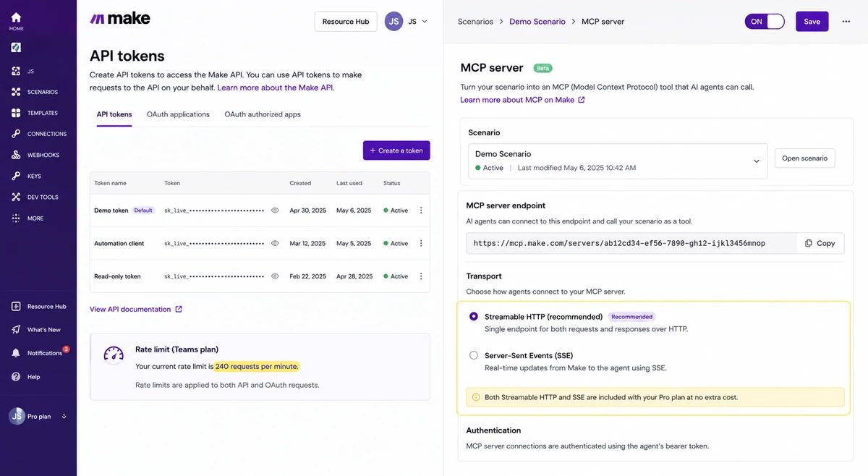The image size is (868, 476).
Task: Reveal the Read-only token value
Action: click(275, 276)
